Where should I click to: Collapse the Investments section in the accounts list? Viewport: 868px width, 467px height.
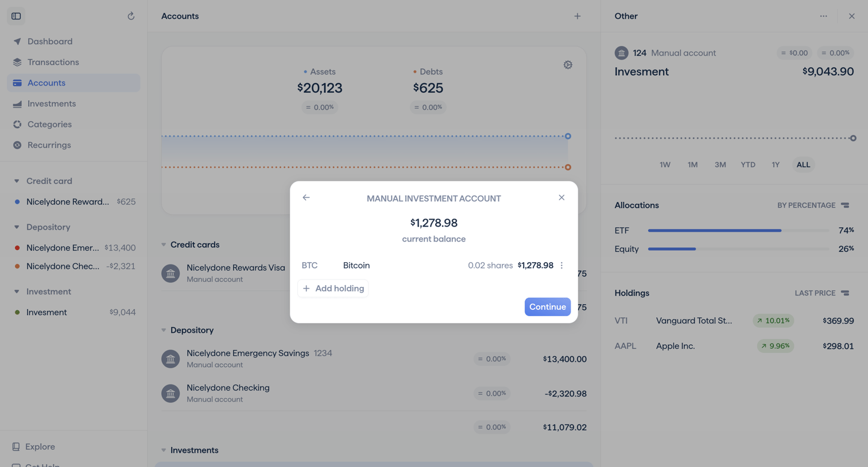point(164,450)
